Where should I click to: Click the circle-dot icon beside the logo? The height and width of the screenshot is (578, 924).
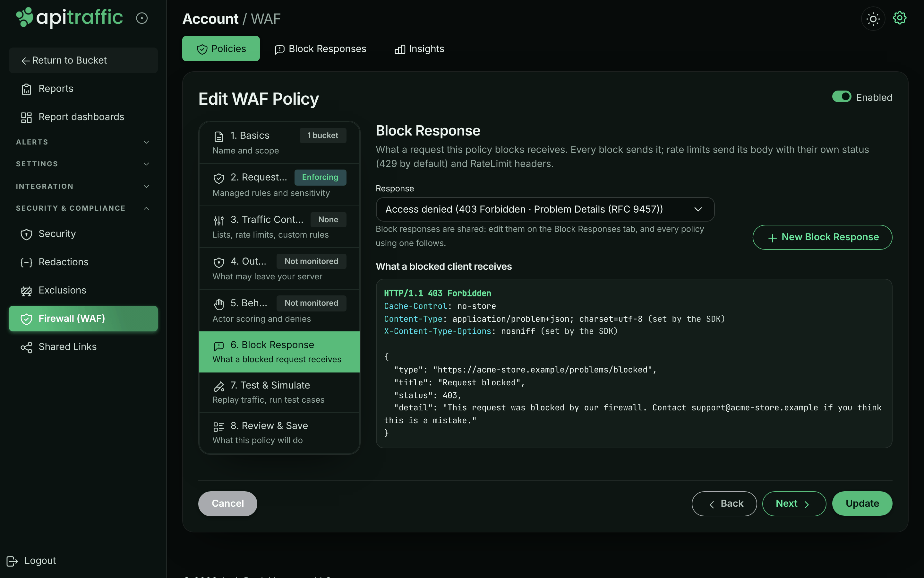click(x=142, y=18)
